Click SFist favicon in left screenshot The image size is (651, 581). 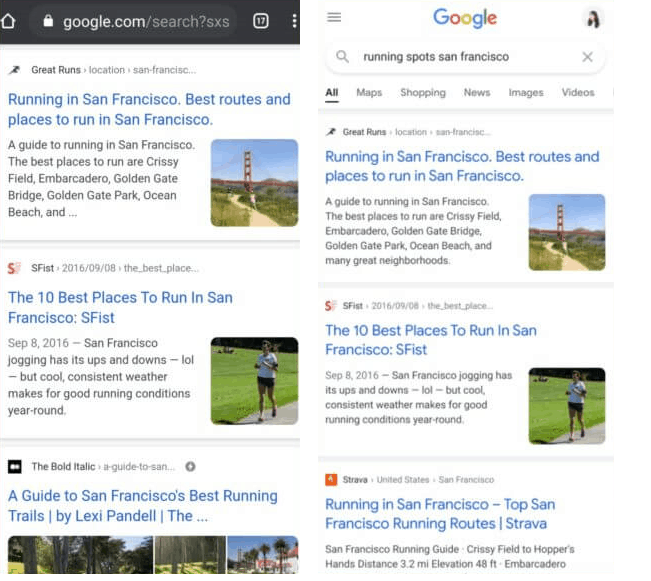coord(14,268)
